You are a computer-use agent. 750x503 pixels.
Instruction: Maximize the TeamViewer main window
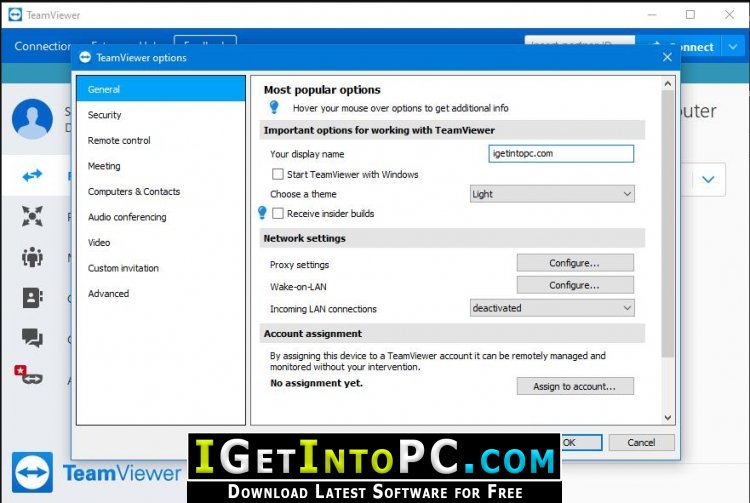pyautogui.click(x=690, y=15)
